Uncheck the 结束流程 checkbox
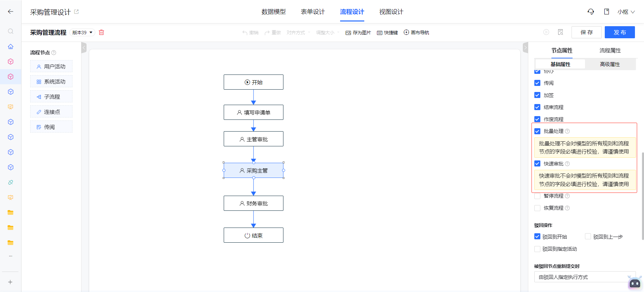This screenshot has width=644, height=292. (x=537, y=107)
